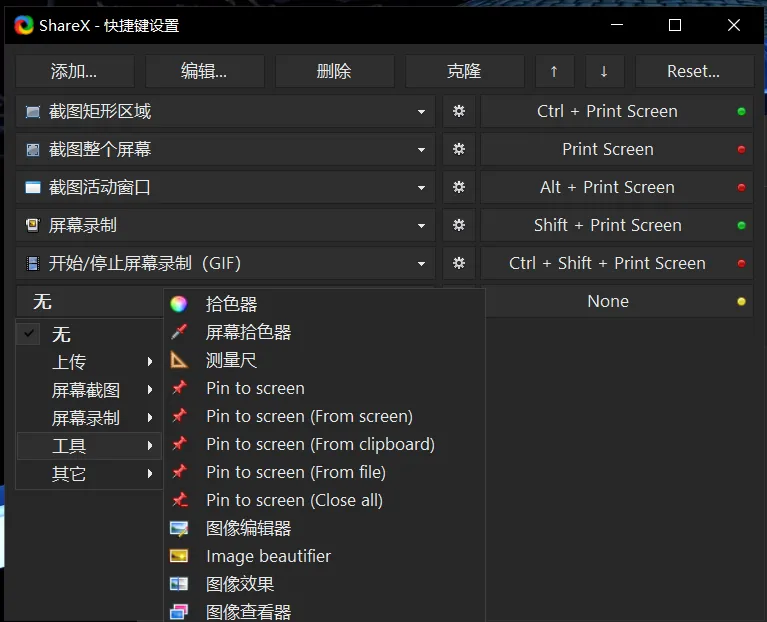This screenshot has width=767, height=622.
Task: Click pin icon of Pin to screen (From clipboard)
Action: tap(179, 444)
